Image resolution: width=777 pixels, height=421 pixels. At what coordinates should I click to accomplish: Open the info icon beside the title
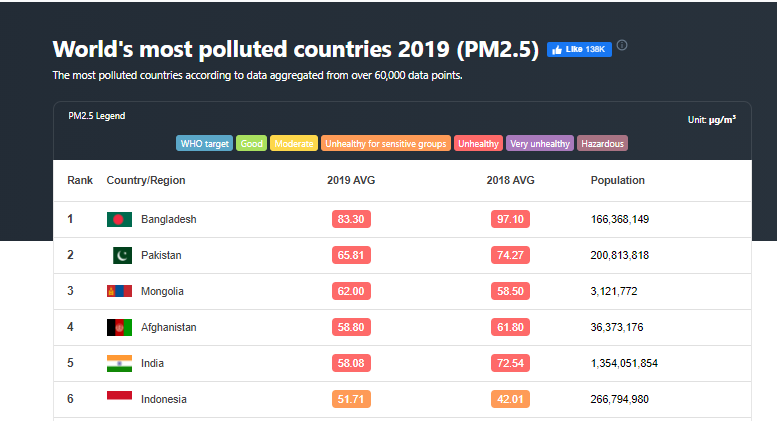click(622, 46)
